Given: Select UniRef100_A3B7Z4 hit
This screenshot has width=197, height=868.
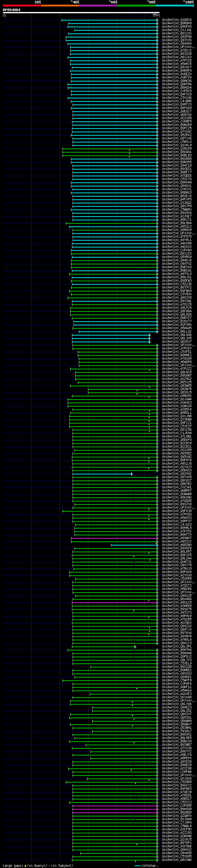Looking at the screenshot, I should 177,78.
